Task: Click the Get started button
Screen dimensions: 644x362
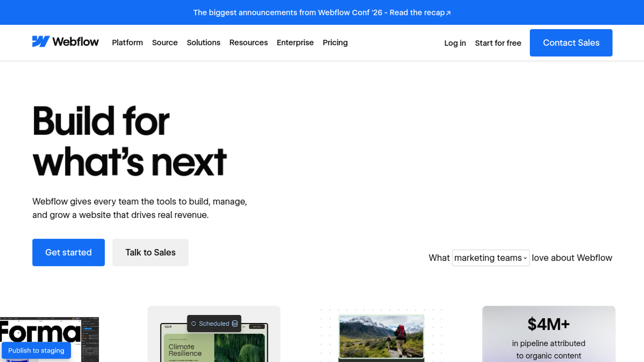Action: [x=68, y=252]
